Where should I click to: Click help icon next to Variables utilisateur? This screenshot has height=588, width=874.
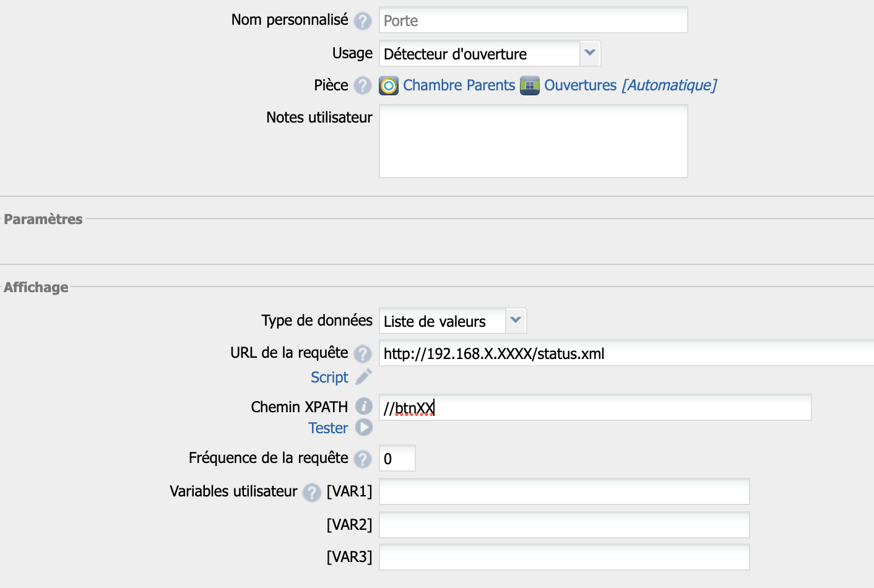[312, 492]
